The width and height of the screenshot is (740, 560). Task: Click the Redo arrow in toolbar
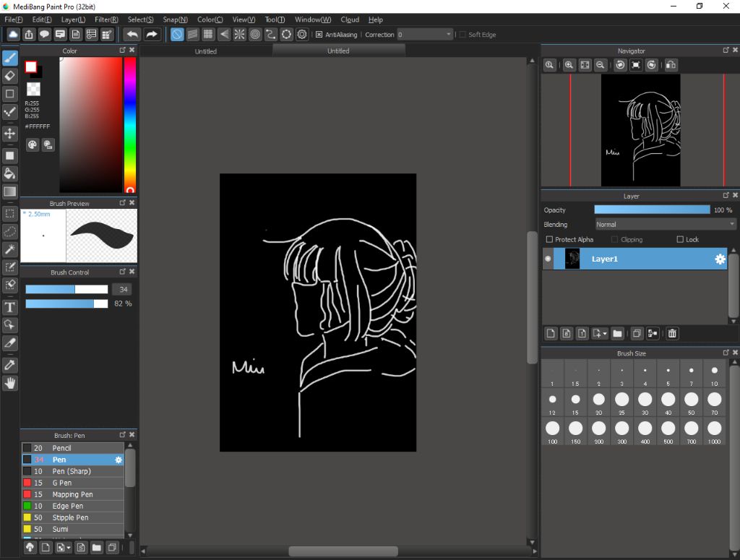point(152,35)
